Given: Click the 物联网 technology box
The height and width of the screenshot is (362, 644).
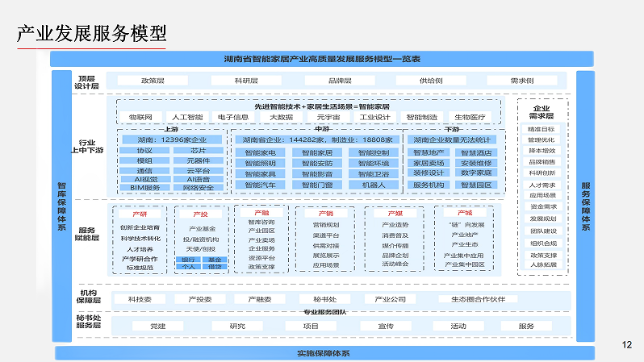Looking at the screenshot, I should 140,117.
